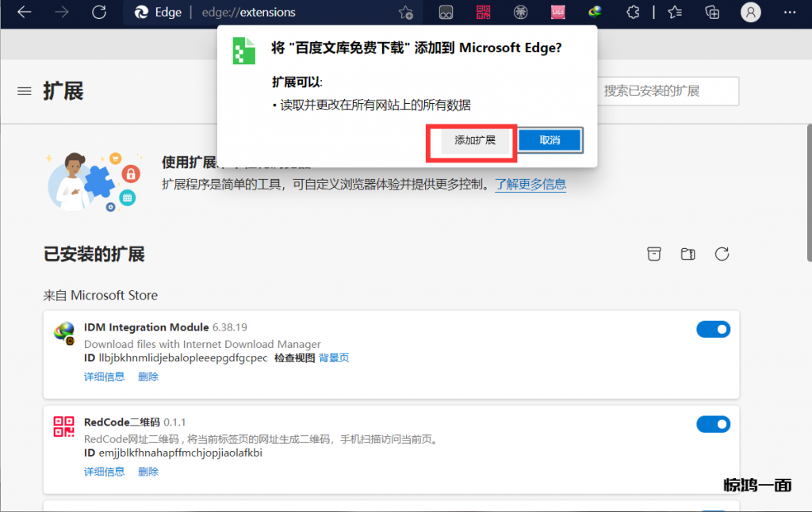
Task: Open the hamburger menu beside 扩展
Action: click(25, 91)
